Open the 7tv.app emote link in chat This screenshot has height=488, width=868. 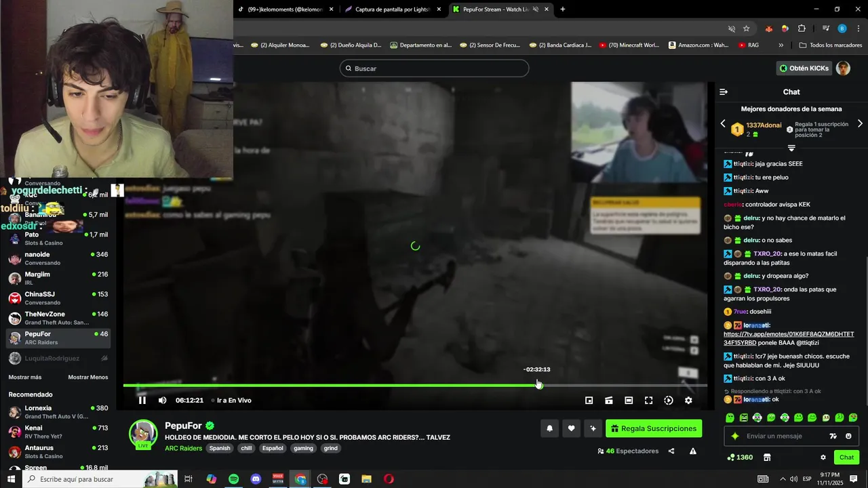pos(789,338)
